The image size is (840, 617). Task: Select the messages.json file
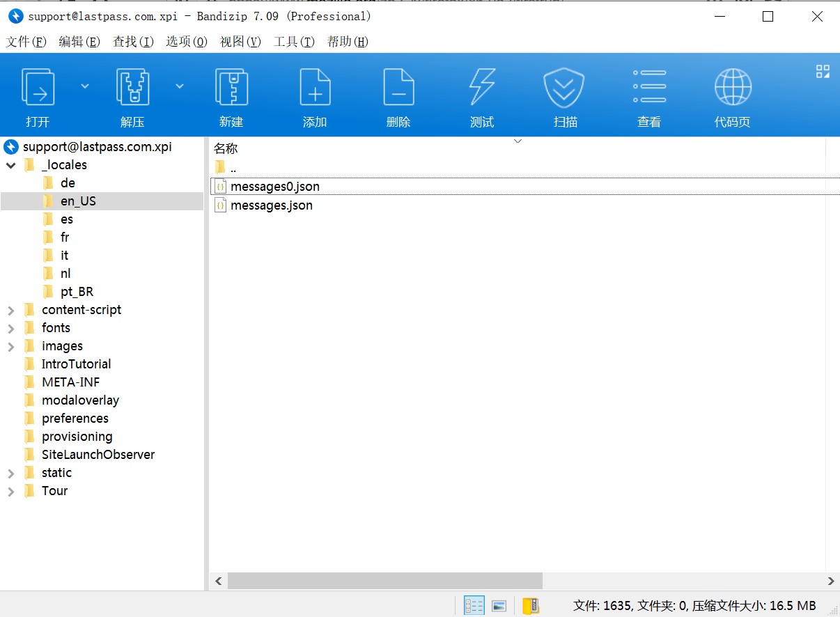pyautogui.click(x=272, y=205)
